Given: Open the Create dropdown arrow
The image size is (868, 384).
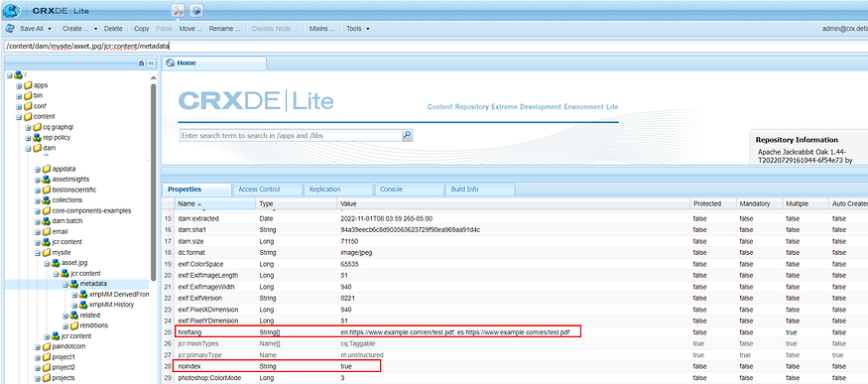Looking at the screenshot, I should tap(95, 28).
